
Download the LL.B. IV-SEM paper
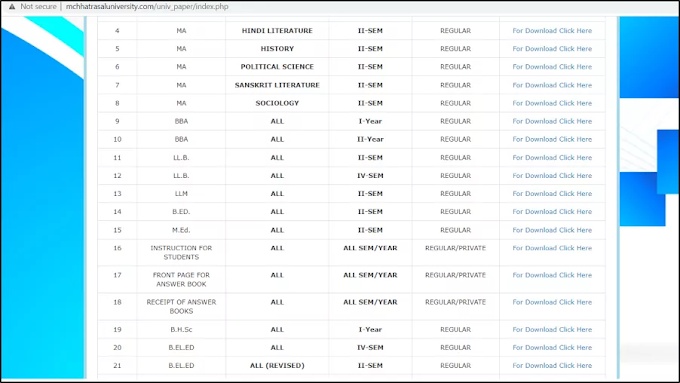[x=552, y=176]
